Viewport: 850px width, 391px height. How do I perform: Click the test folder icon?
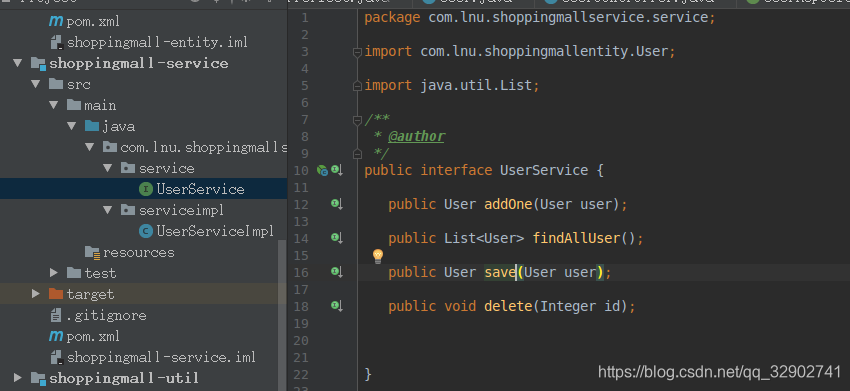[74, 273]
